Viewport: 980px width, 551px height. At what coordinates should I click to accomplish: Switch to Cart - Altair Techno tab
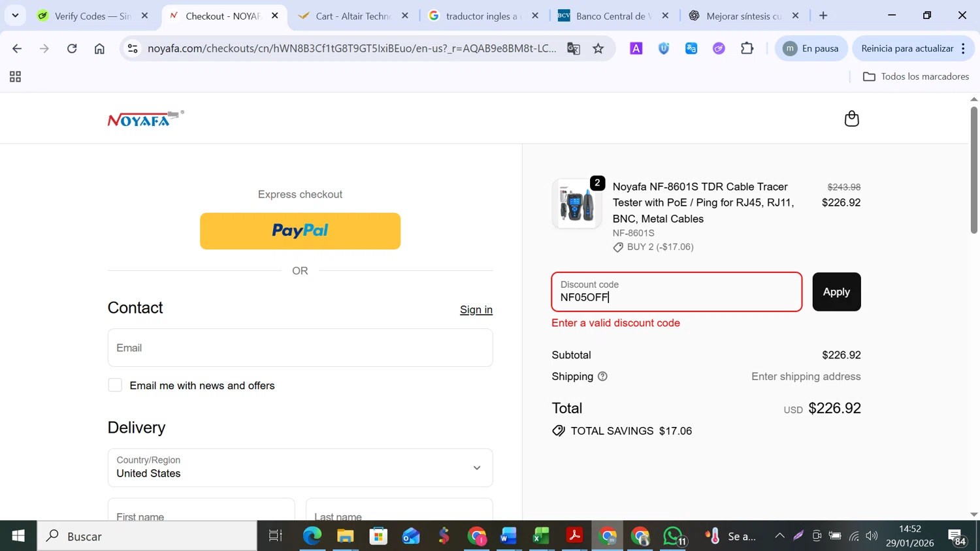(353, 16)
